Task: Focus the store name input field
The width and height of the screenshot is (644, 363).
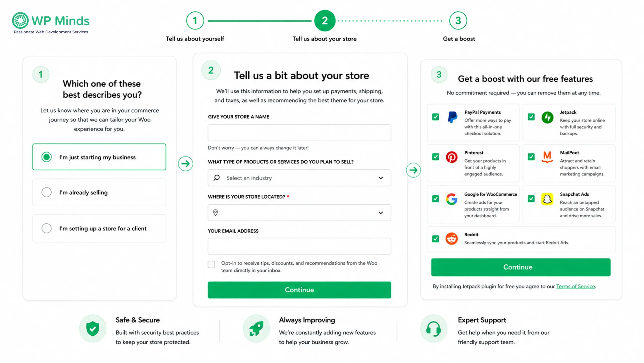Action: pyautogui.click(x=299, y=133)
